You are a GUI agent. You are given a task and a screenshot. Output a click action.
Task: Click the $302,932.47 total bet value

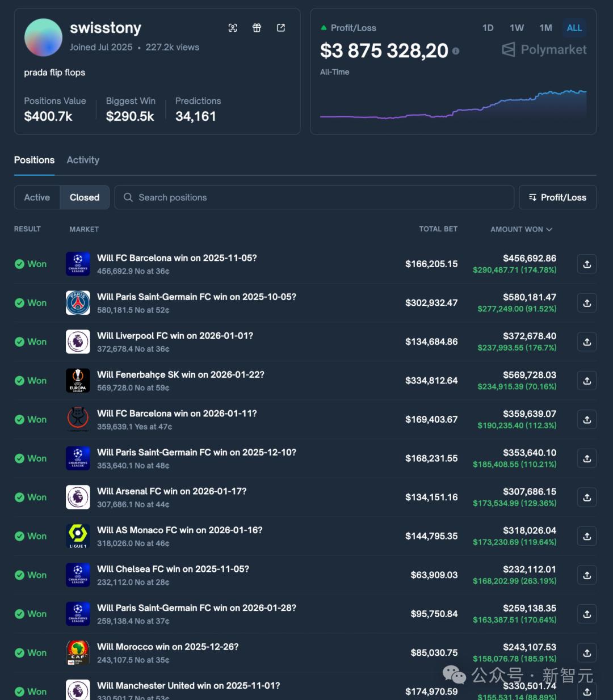coord(431,303)
